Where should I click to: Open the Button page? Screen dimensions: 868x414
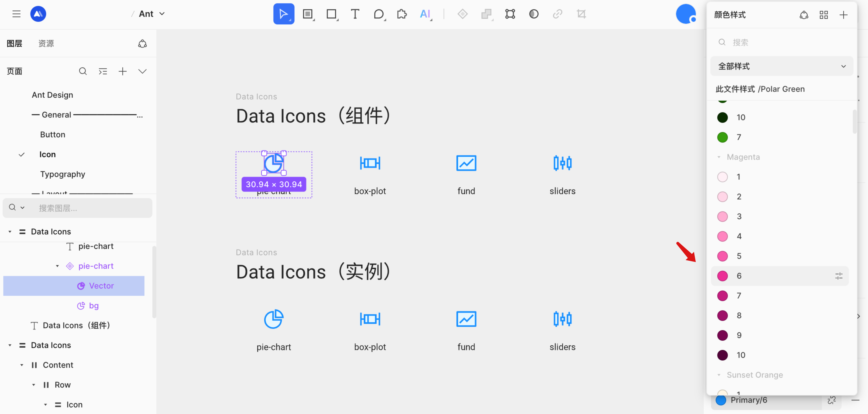[x=53, y=134]
